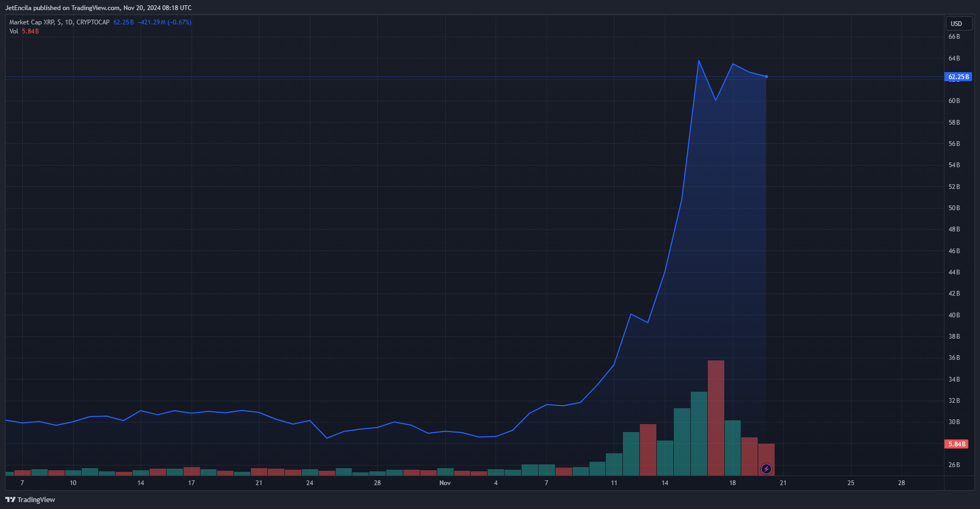Click the Nov label on the date axis
Screen dimensions: 980x509
[445, 483]
